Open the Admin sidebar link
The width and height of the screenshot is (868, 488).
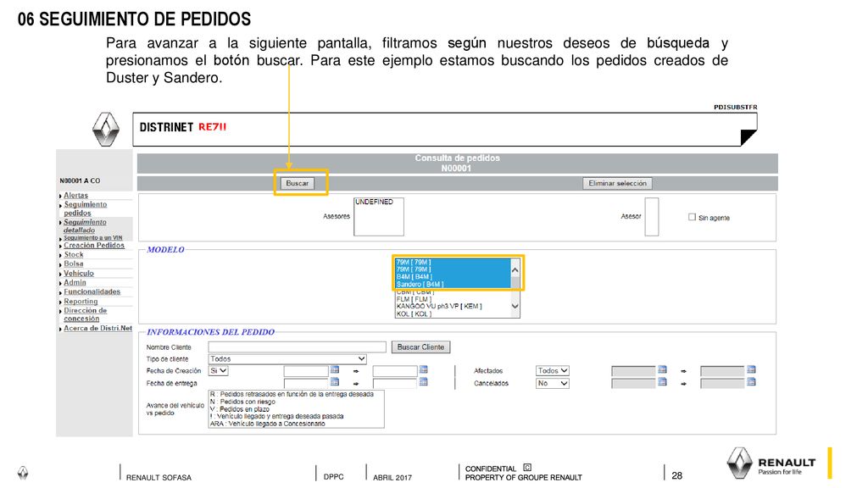(x=75, y=282)
